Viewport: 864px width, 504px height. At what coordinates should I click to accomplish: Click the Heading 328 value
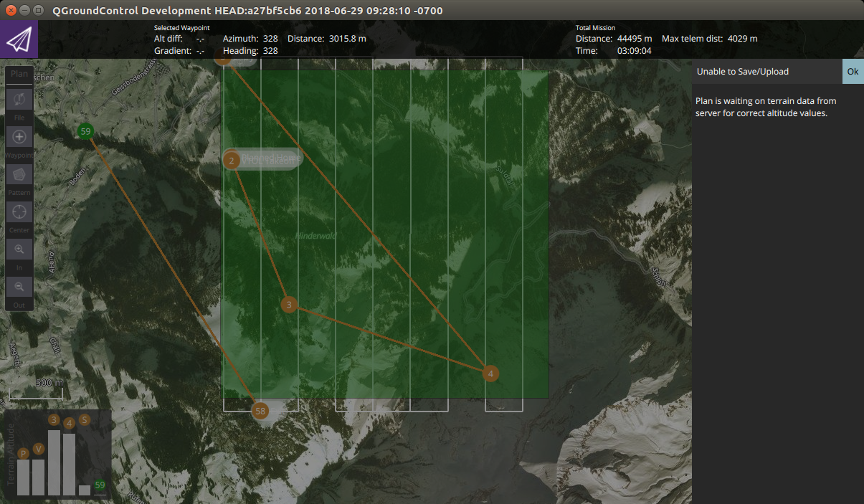(270, 51)
